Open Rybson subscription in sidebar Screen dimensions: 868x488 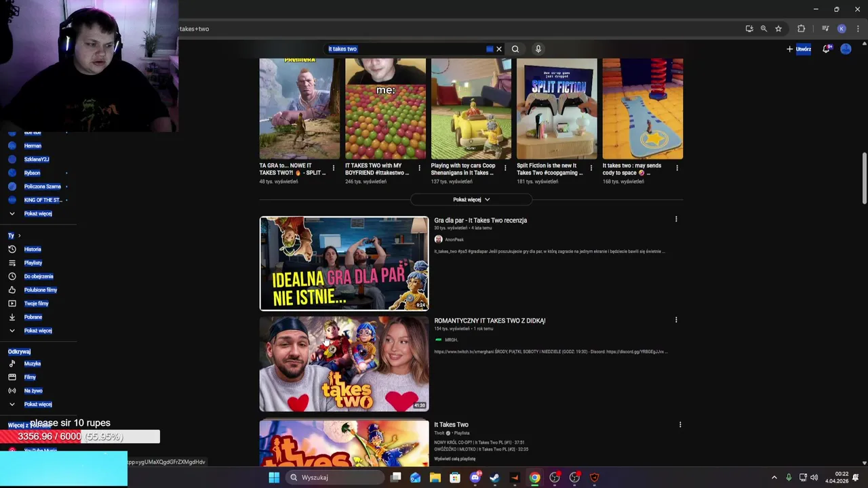[32, 173]
